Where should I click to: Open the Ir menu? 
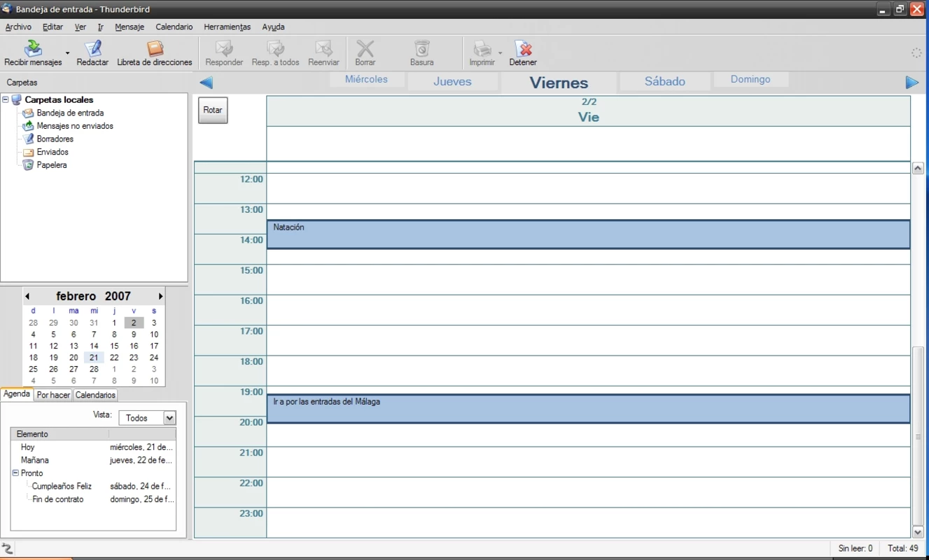[x=101, y=27]
